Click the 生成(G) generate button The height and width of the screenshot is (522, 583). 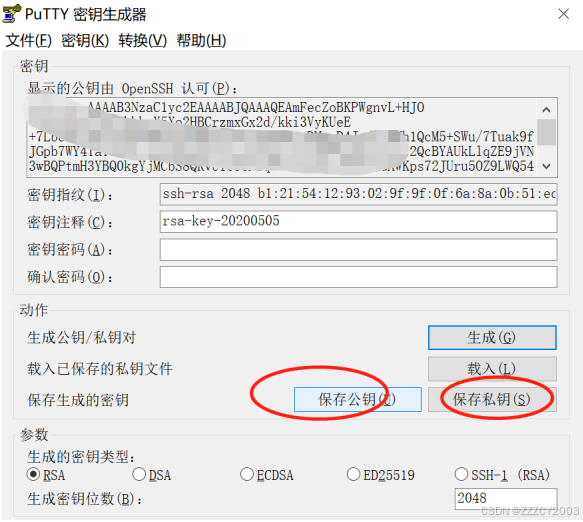pyautogui.click(x=492, y=338)
